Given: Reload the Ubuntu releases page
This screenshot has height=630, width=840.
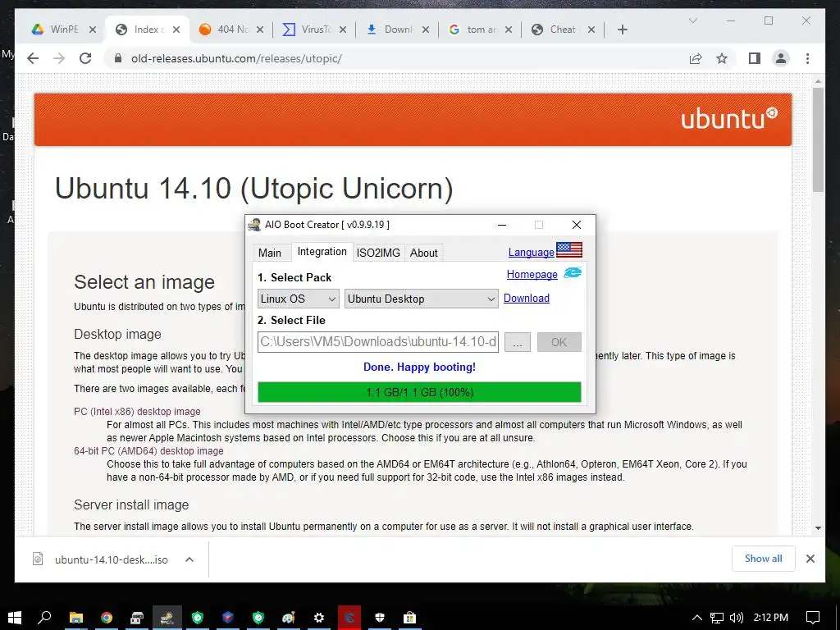Looking at the screenshot, I should point(85,58).
